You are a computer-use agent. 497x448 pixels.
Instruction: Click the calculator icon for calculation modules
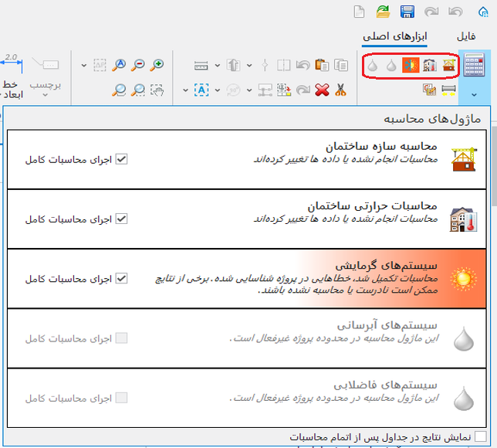(474, 66)
